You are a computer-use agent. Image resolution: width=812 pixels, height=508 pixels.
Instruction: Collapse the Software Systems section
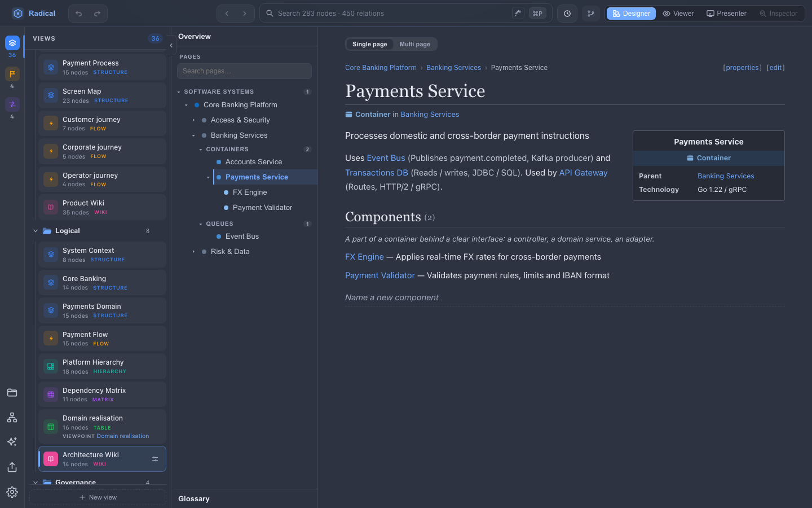pyautogui.click(x=179, y=92)
